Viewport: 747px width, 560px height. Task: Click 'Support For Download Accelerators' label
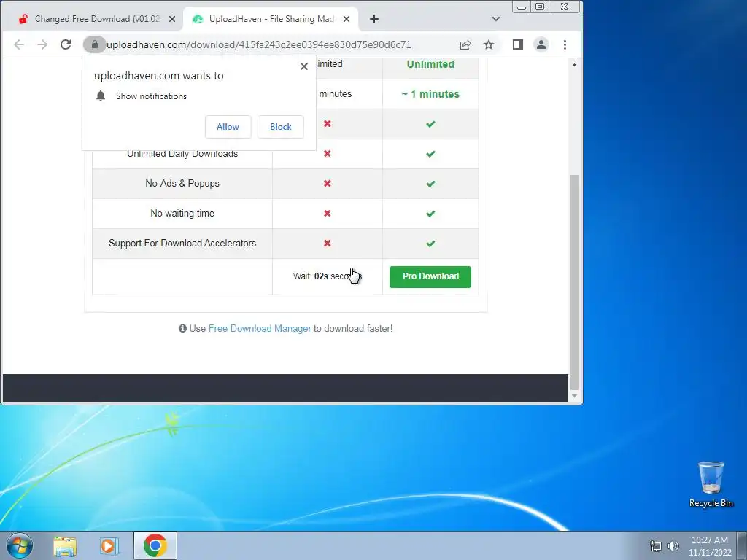pyautogui.click(x=182, y=244)
